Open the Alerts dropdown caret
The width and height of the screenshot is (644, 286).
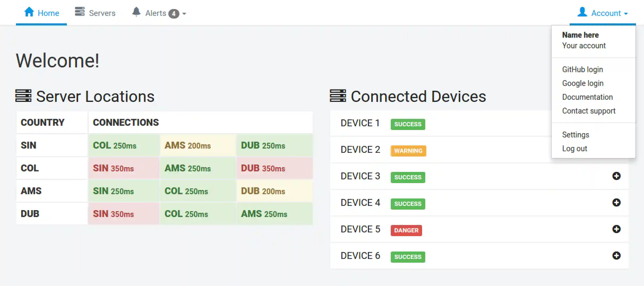tap(184, 14)
